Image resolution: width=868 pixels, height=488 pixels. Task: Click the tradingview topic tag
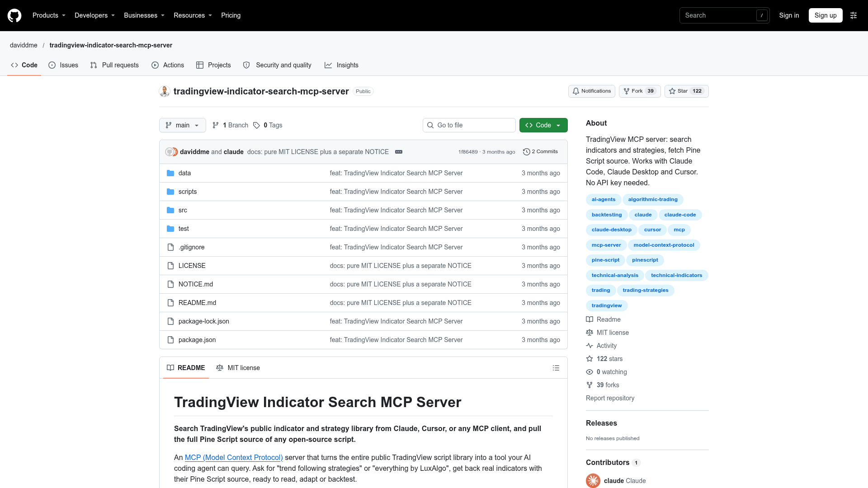click(x=607, y=305)
